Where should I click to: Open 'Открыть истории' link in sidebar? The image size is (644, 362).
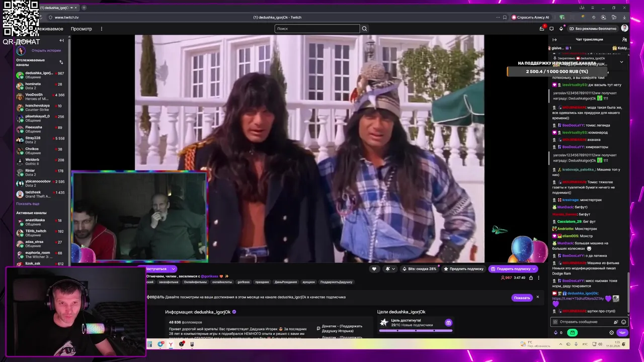[x=46, y=50]
